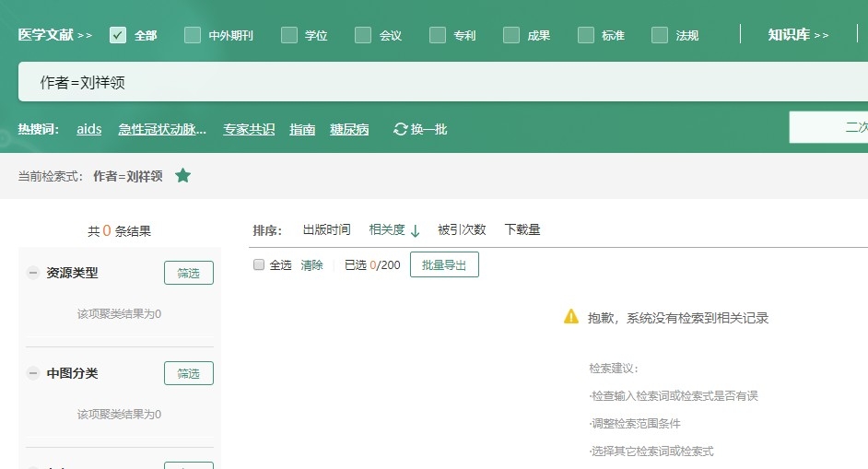The width and height of the screenshot is (868, 469).
Task: Collapse the 资源类型 section minus icon
Action: 33,273
